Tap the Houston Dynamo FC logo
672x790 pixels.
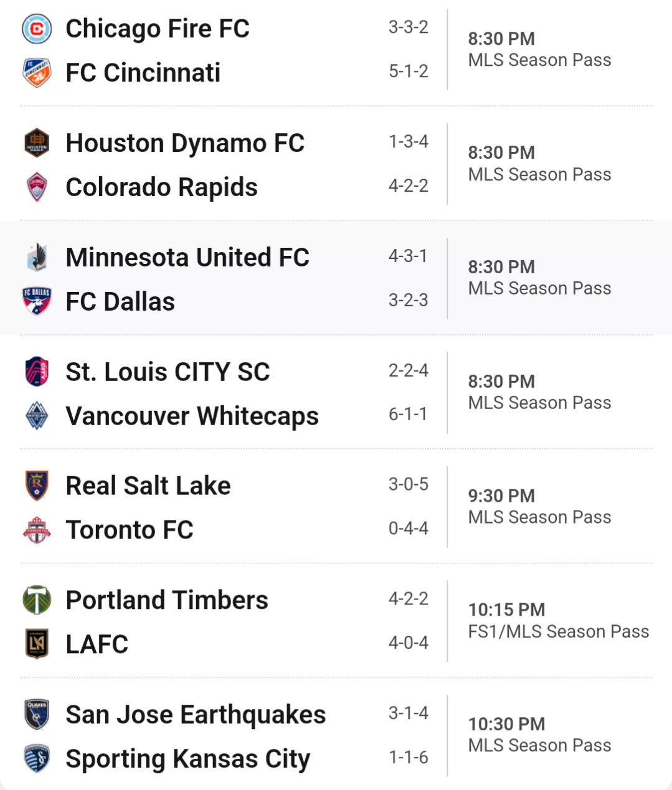(x=37, y=143)
